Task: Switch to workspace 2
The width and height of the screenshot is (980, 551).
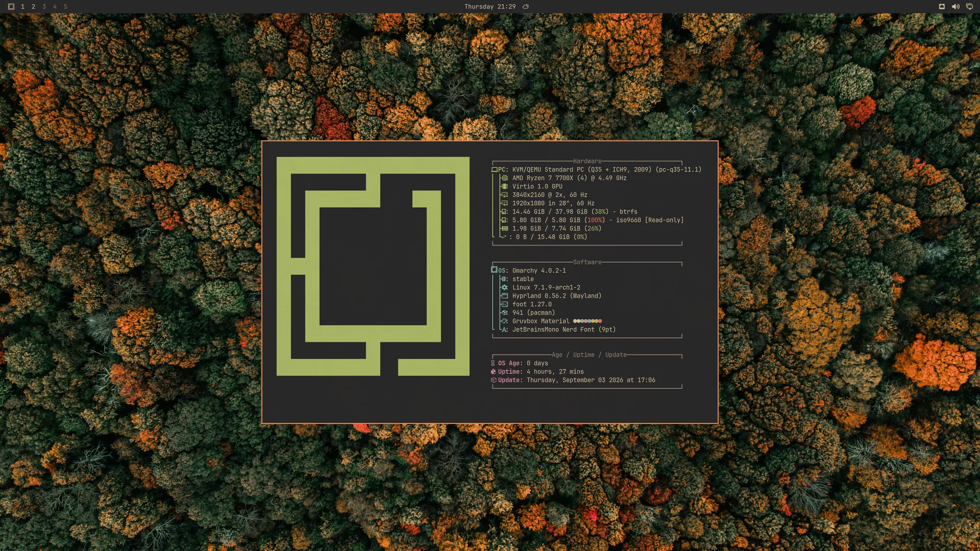Action: pyautogui.click(x=33, y=7)
